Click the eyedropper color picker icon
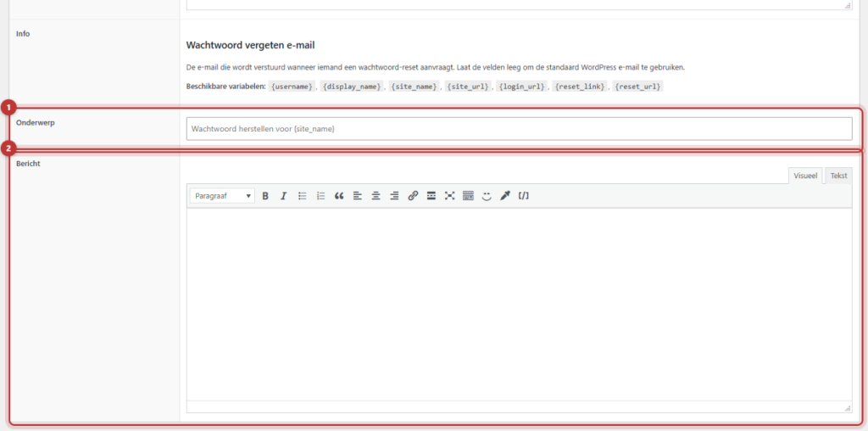 pyautogui.click(x=505, y=195)
